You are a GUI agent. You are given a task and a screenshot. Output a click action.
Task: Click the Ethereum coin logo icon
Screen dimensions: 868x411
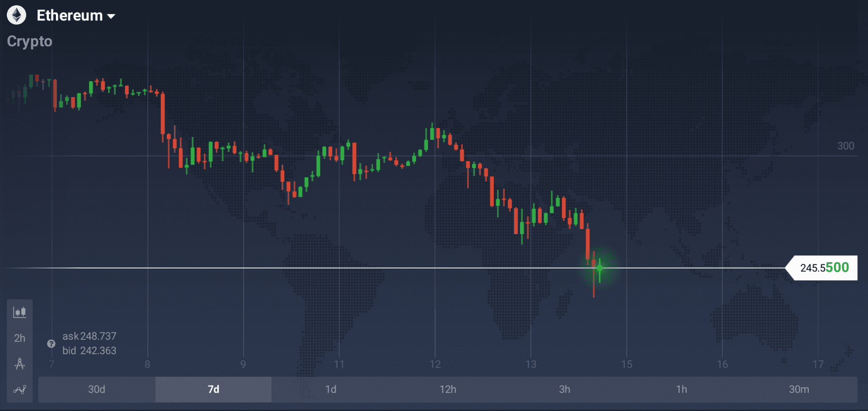click(x=17, y=15)
